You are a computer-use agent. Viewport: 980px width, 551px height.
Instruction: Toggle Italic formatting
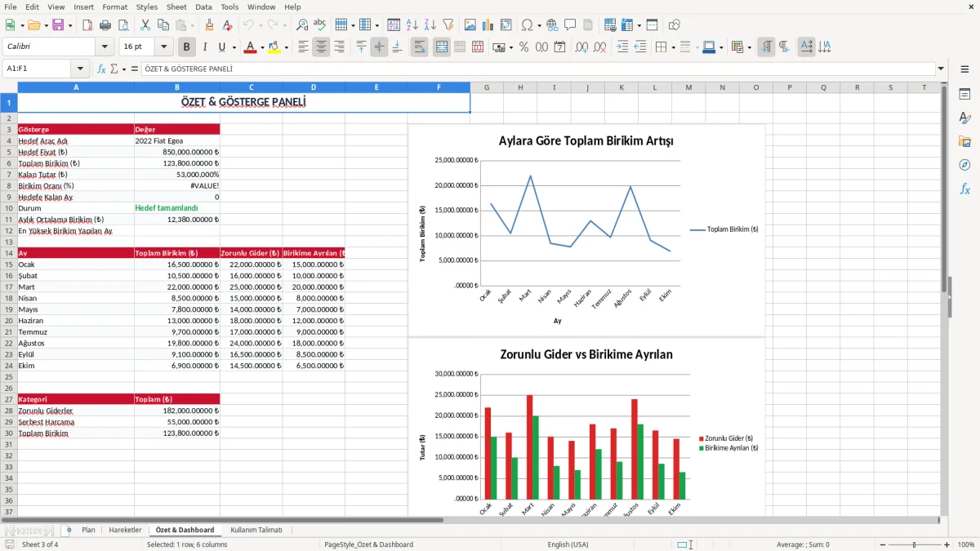pos(204,47)
